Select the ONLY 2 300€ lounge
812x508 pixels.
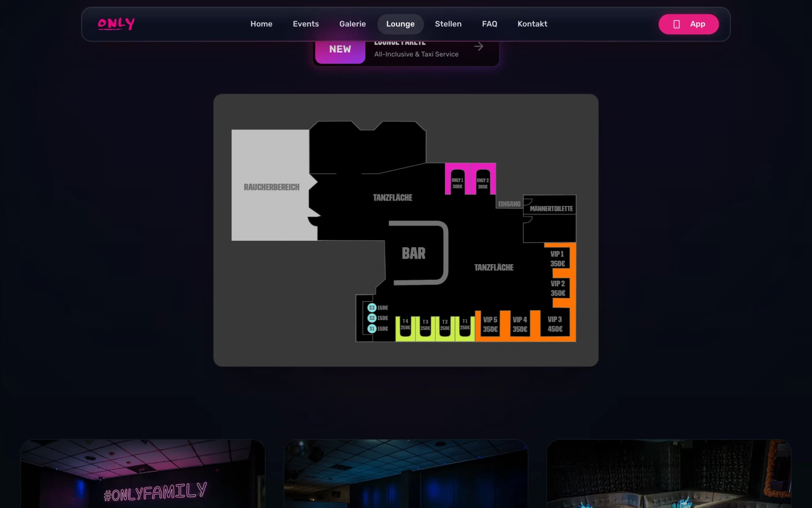483,183
